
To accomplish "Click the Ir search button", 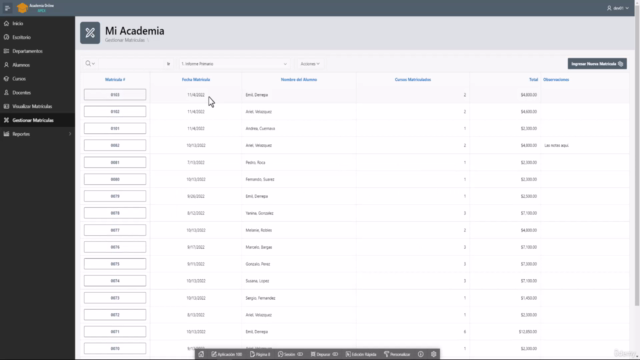I will (168, 64).
